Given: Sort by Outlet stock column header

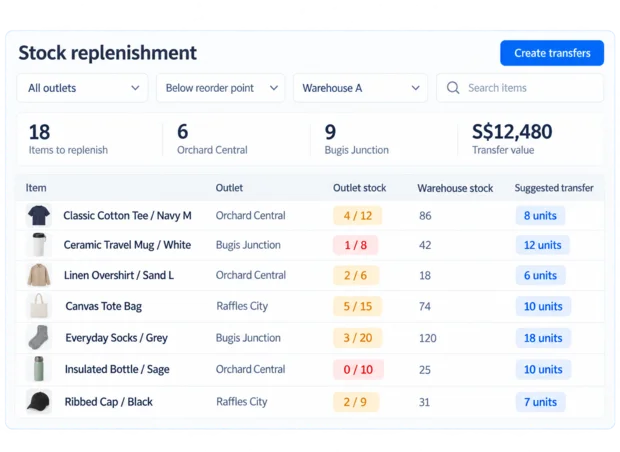Looking at the screenshot, I should tap(359, 188).
